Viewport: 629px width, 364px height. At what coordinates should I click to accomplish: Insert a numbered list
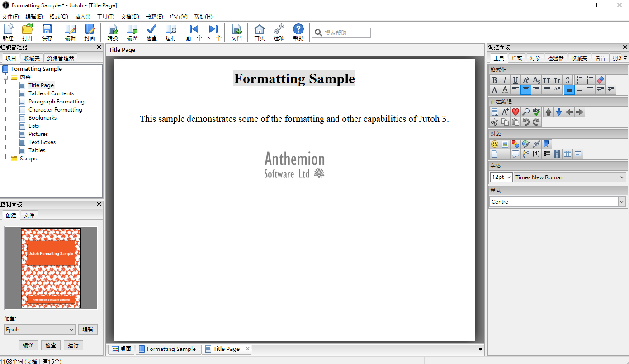(x=590, y=80)
